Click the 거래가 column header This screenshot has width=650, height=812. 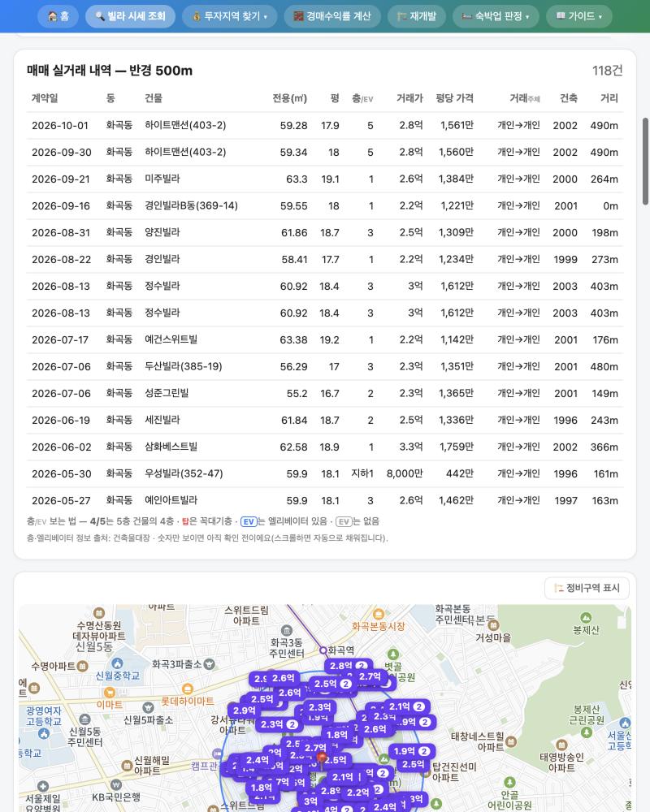(409, 98)
